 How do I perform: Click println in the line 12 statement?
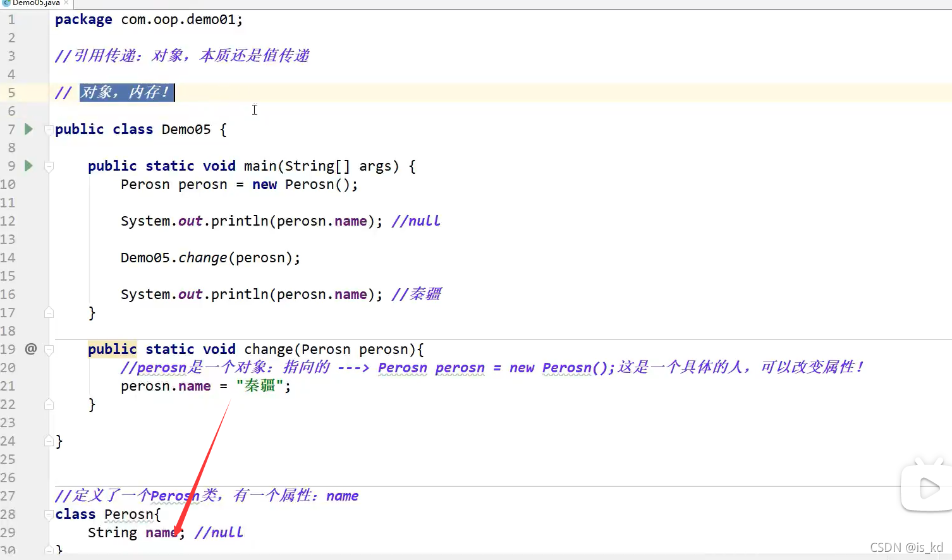click(240, 221)
